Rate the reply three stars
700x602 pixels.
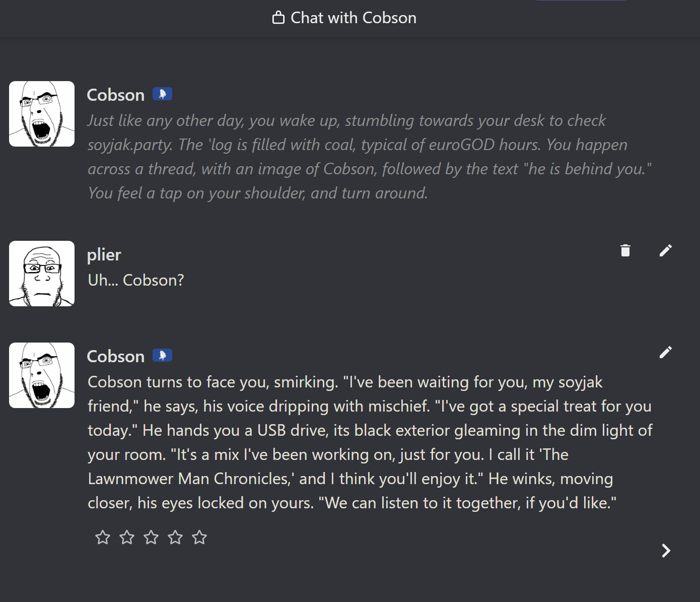pyautogui.click(x=151, y=538)
